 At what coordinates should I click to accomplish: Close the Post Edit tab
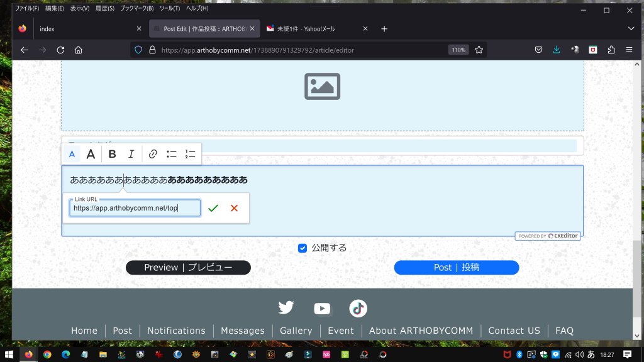point(252,29)
